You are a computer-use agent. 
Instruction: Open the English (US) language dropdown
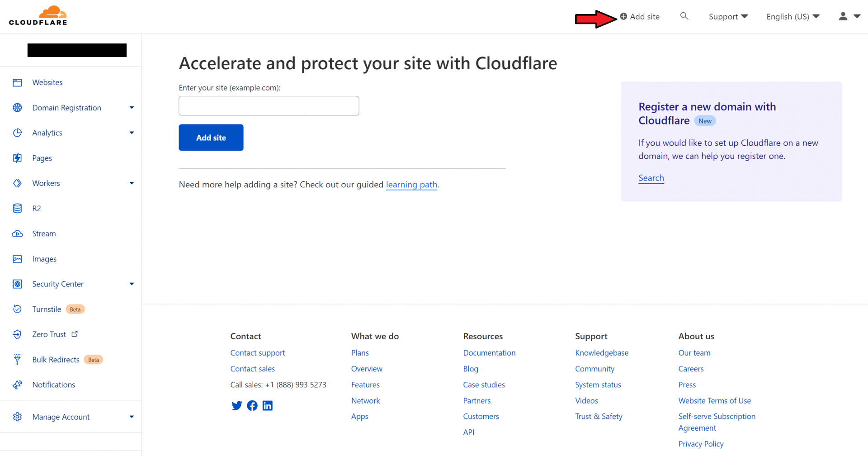pos(793,17)
